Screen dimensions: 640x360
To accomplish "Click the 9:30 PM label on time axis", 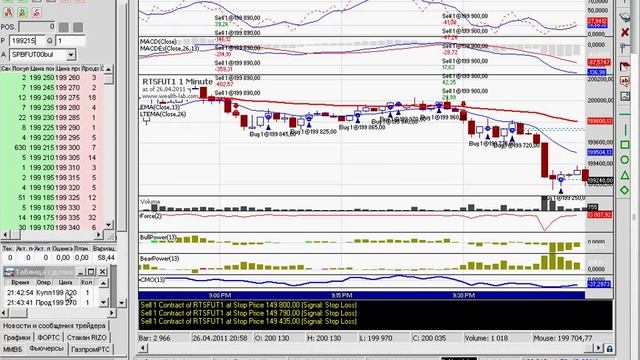I will (x=464, y=295).
